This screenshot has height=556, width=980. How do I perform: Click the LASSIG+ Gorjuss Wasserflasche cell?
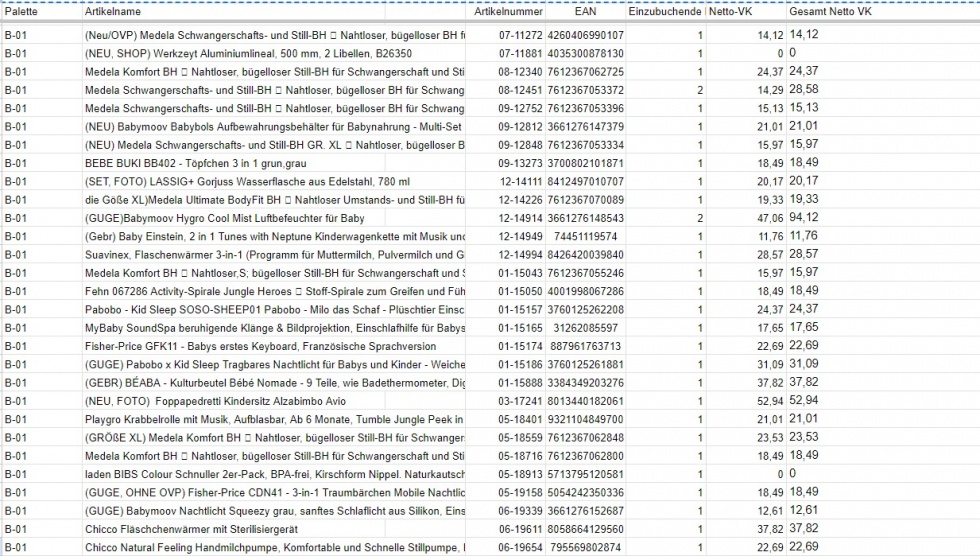[275, 181]
